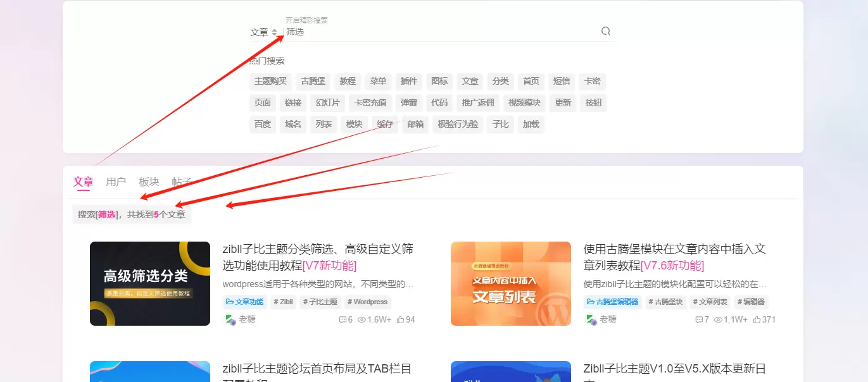Screen dimensions: 868x382
Task: Select hot search tag 推广返佣
Action: (x=478, y=103)
